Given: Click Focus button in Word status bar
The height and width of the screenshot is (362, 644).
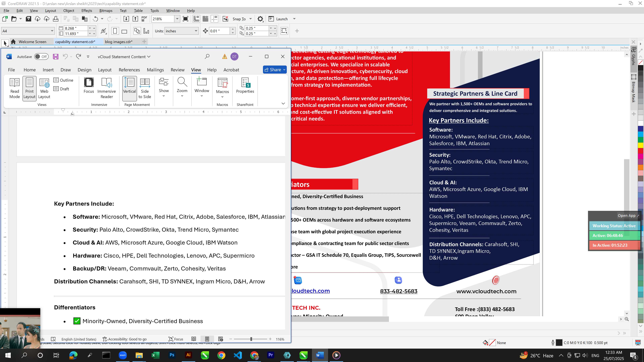Looking at the screenshot, I should (x=176, y=339).
